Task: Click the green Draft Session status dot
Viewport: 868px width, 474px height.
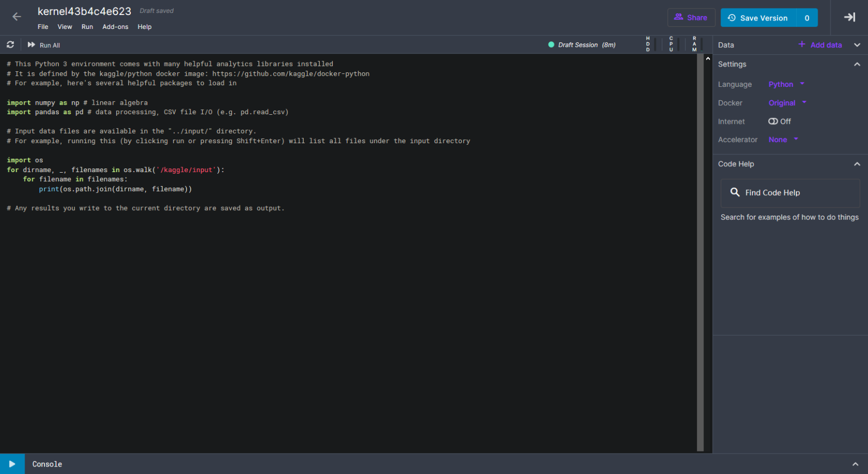Action: pos(551,45)
